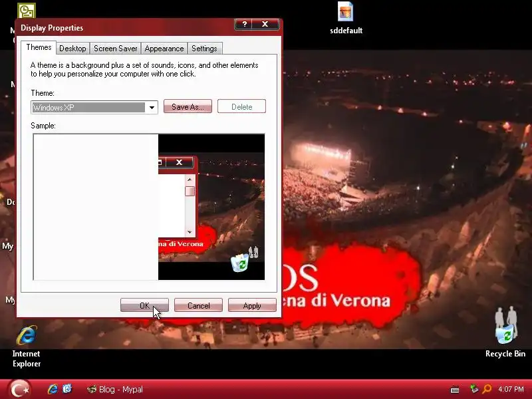Image resolution: width=532 pixels, height=399 pixels.
Task: Select the sddefault file on the desktop
Action: tap(346, 18)
